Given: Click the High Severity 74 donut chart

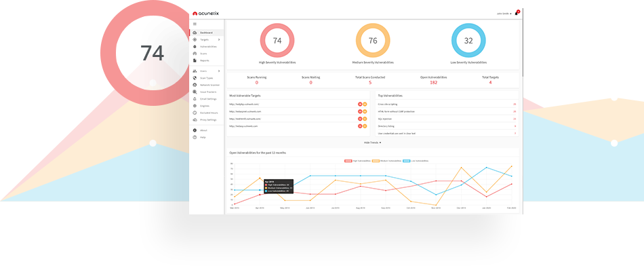Looking at the screenshot, I should pyautogui.click(x=277, y=41).
